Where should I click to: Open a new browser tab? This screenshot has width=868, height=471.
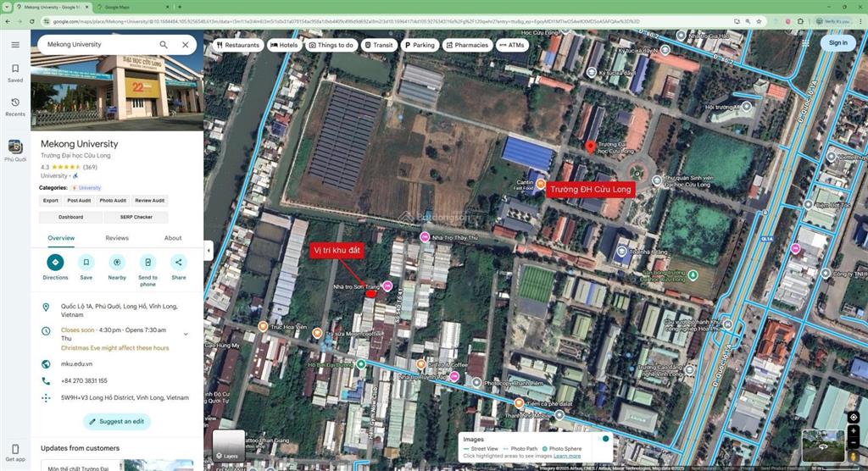pos(180,7)
